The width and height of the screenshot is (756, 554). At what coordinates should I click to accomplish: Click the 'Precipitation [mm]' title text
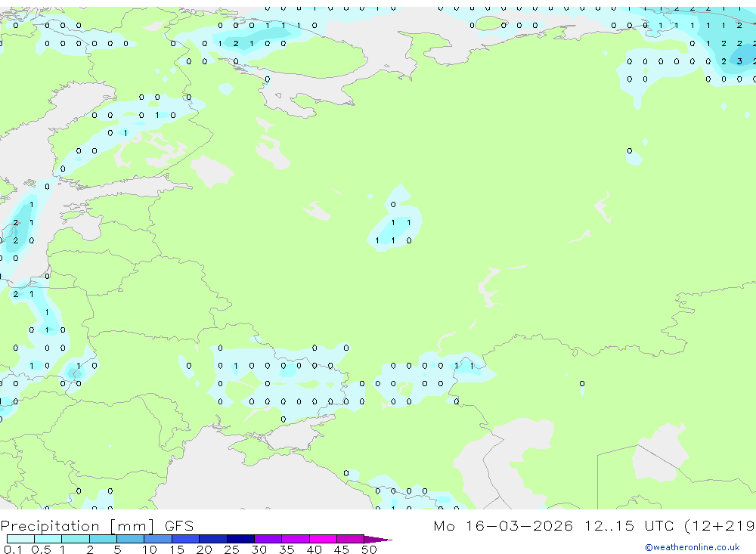click(77, 526)
